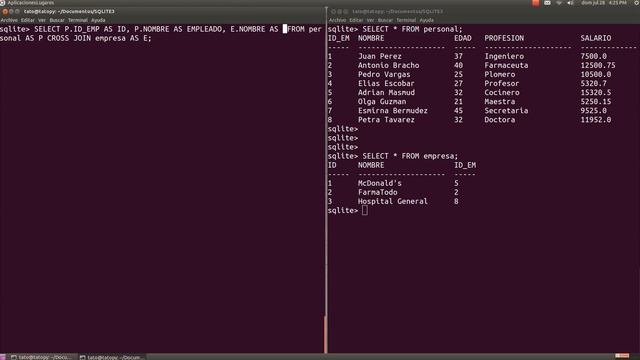Click the left terminal title bar
640x360 pixels.
163,11
